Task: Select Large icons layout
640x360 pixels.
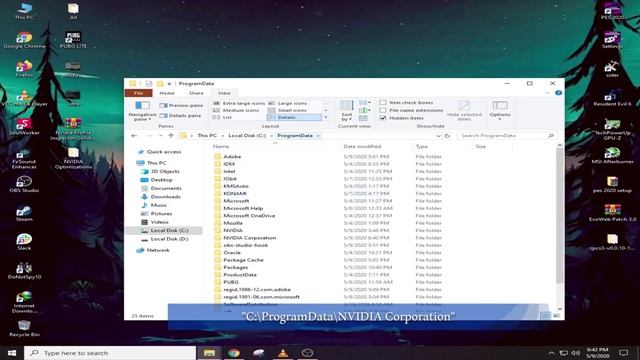Action: coord(288,103)
